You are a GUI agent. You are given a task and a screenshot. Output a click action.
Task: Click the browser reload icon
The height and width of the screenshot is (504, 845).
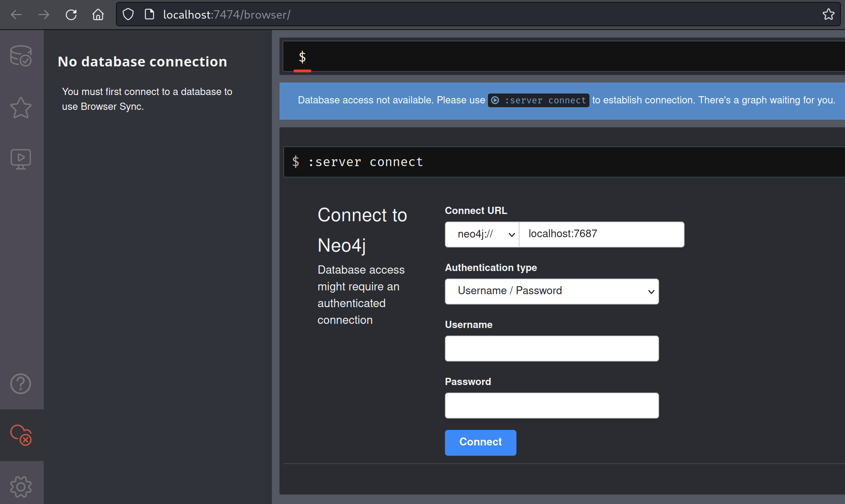[x=71, y=15]
